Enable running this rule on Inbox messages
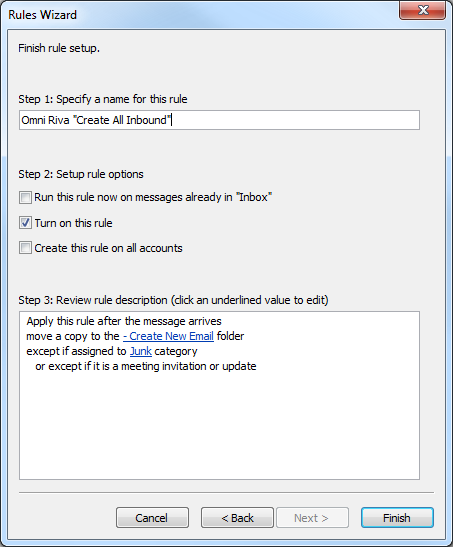Image resolution: width=453 pixels, height=547 pixels. tap(25, 197)
